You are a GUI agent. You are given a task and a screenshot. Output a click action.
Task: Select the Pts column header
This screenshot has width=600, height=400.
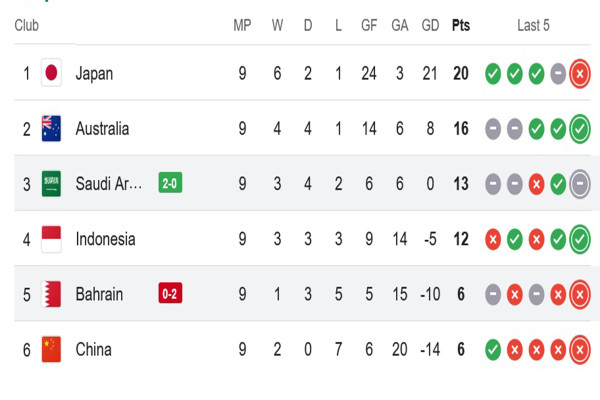click(x=461, y=26)
